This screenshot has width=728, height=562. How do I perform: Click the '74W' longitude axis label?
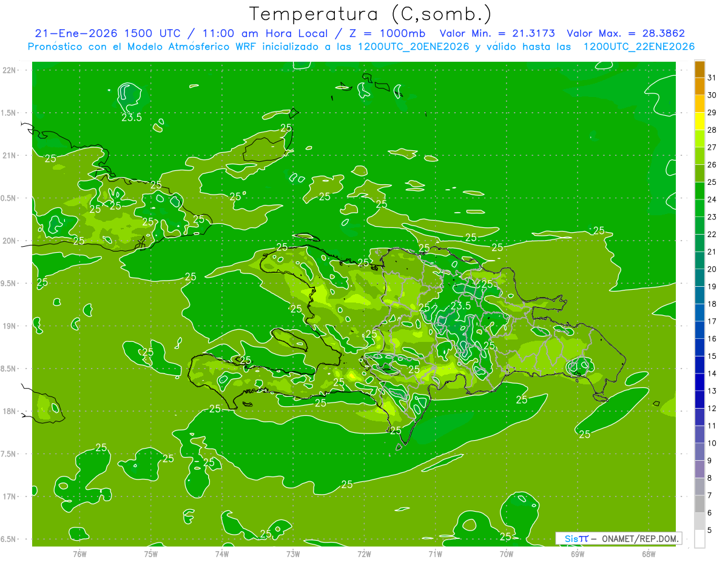tap(222, 554)
